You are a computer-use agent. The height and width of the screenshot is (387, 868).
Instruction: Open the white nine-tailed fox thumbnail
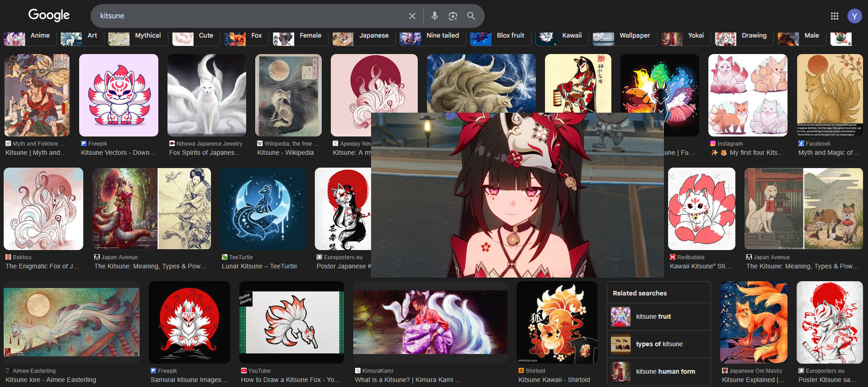pos(207,95)
